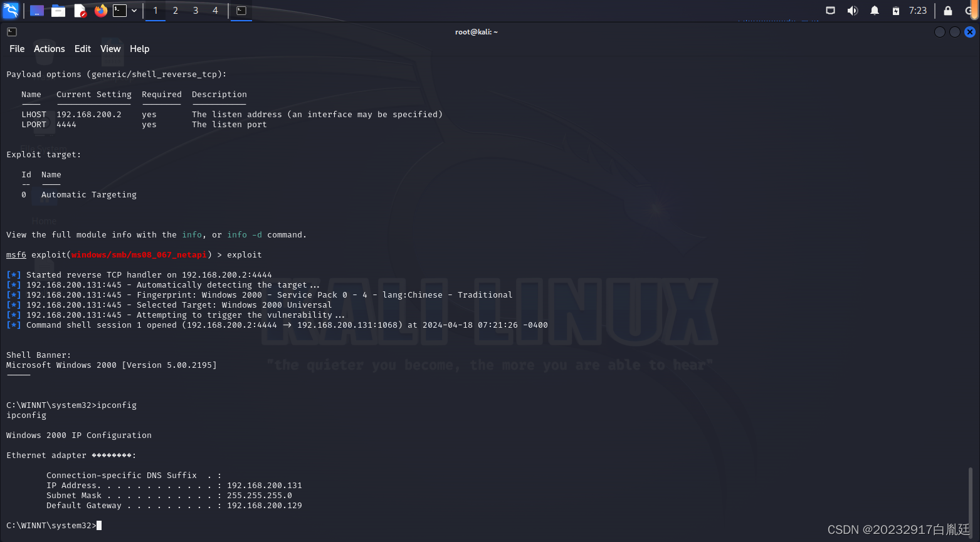Screen dimensions: 980x542
Task: Click the Fingerprint: Windows 2000 line
Action: point(260,295)
